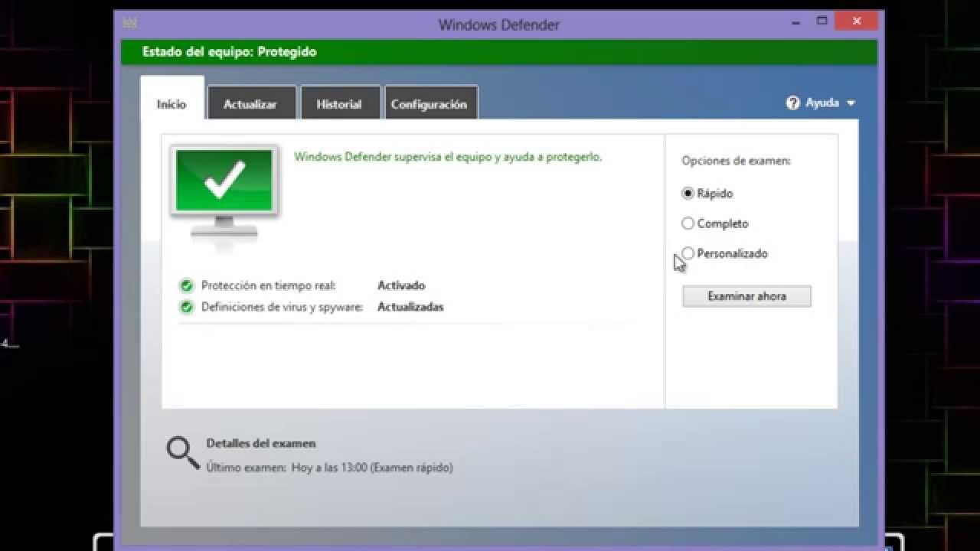
Task: Click the 'Detalles del examen' heading
Action: [261, 443]
